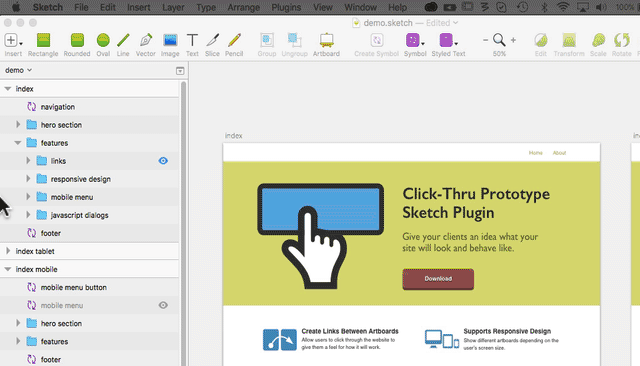The height and width of the screenshot is (366, 640).
Task: Collapse the index artboard group
Action: pyautogui.click(x=8, y=89)
